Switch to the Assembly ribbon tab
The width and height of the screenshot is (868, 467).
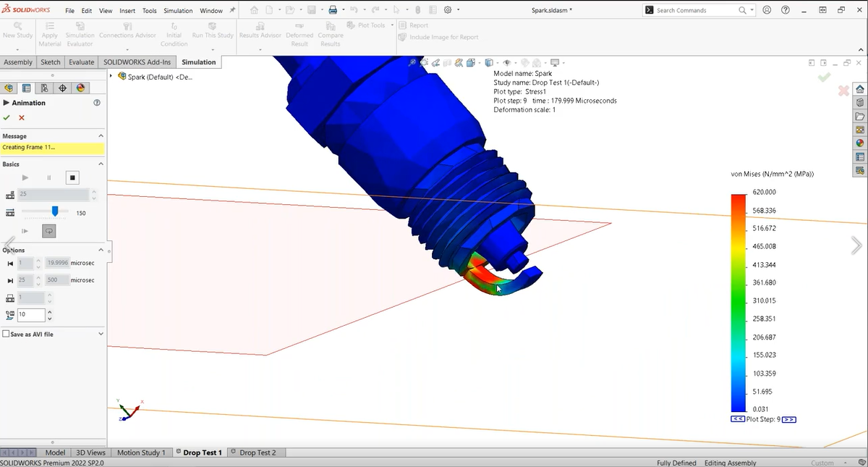[18, 62]
